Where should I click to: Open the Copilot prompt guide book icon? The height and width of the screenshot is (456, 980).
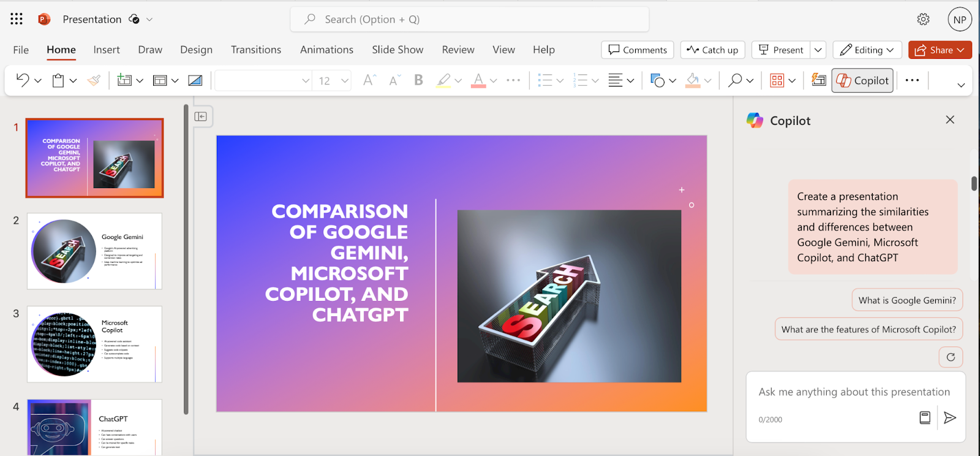(x=925, y=417)
